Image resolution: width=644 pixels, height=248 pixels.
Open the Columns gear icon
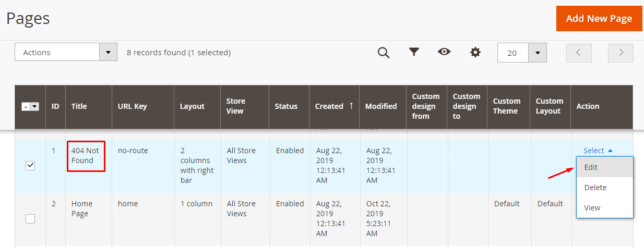475,53
